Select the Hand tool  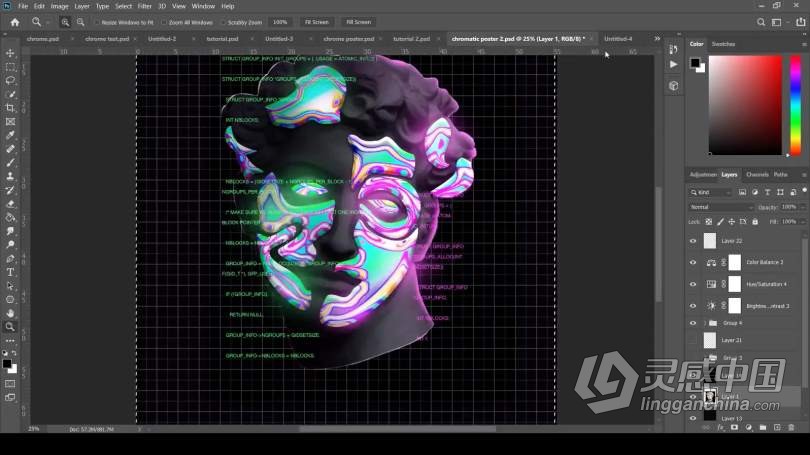pos(10,312)
